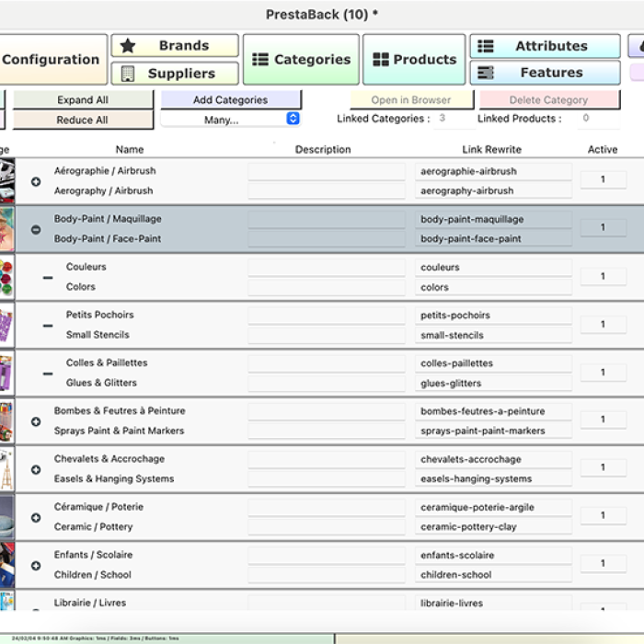Image resolution: width=644 pixels, height=644 pixels.
Task: Click the Active field for Body-Paint / Maquillage
Action: 603,227
